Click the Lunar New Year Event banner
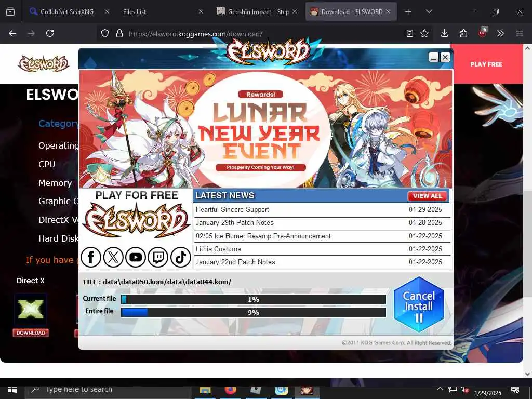This screenshot has width=532, height=399. coord(265,129)
